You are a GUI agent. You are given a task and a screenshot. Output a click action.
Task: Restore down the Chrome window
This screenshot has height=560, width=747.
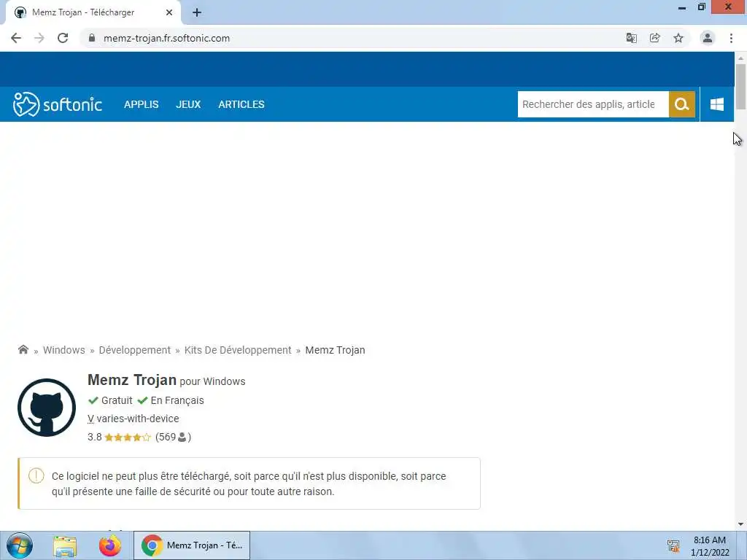[x=701, y=7]
